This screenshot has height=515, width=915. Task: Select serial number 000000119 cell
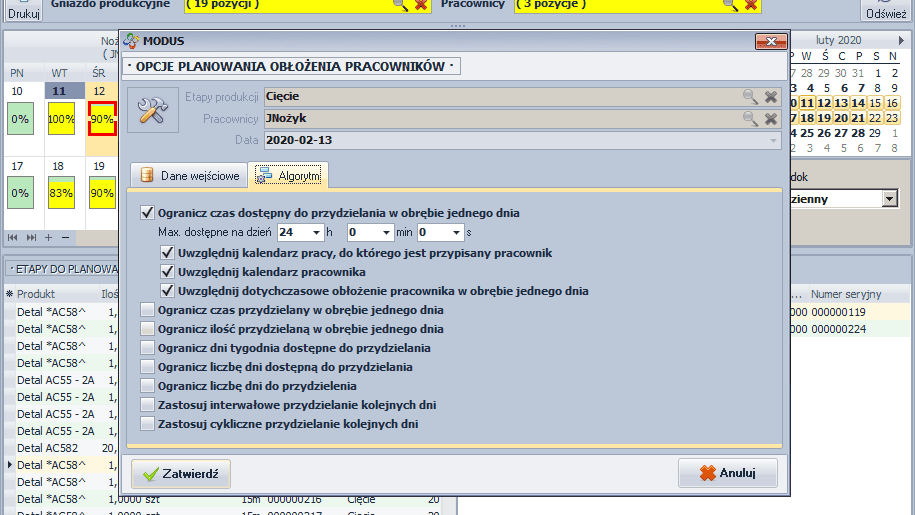(x=838, y=312)
